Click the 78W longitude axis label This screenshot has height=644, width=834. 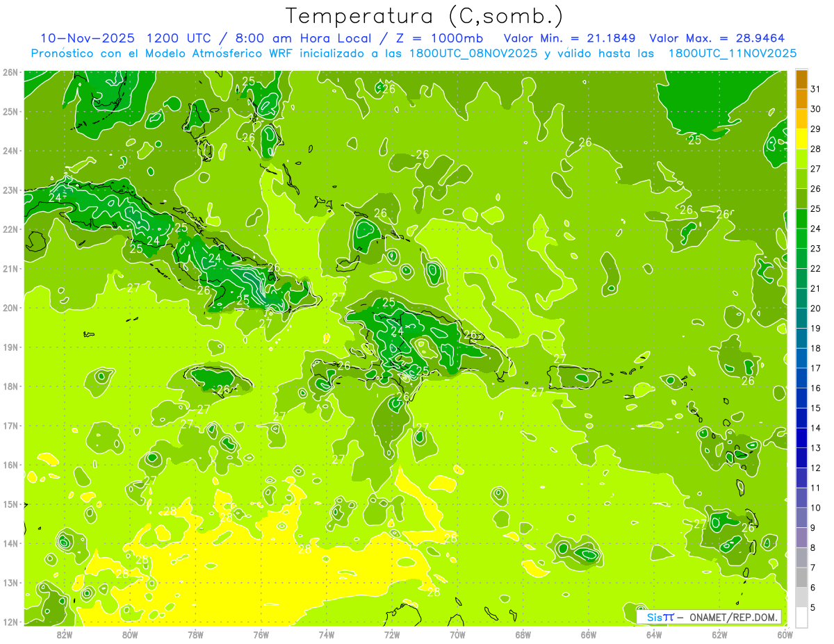click(195, 634)
